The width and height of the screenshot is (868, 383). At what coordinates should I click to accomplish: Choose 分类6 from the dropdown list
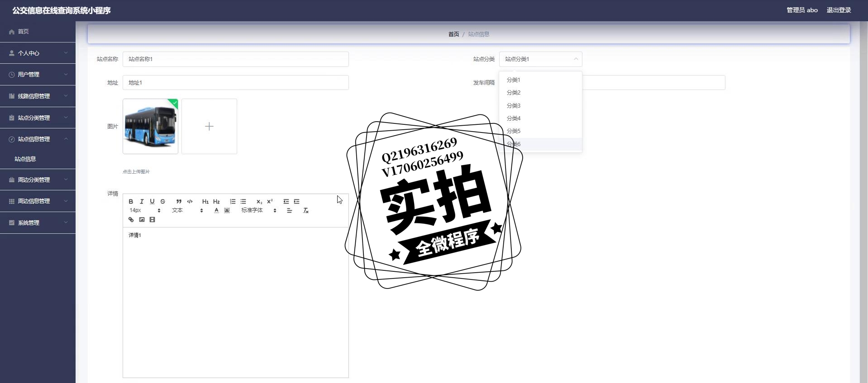click(x=540, y=144)
